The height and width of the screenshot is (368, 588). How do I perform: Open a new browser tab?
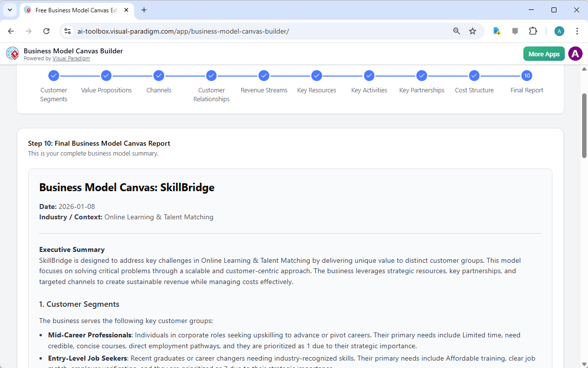tap(144, 10)
